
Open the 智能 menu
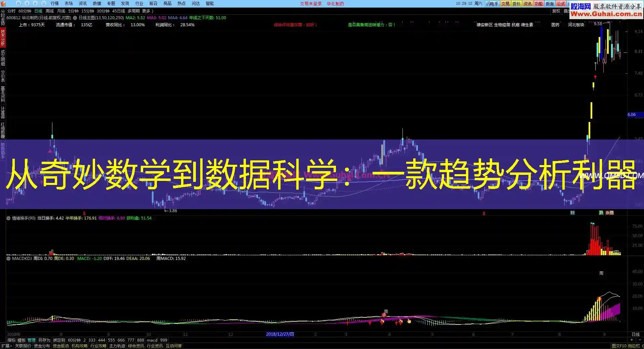210,3
